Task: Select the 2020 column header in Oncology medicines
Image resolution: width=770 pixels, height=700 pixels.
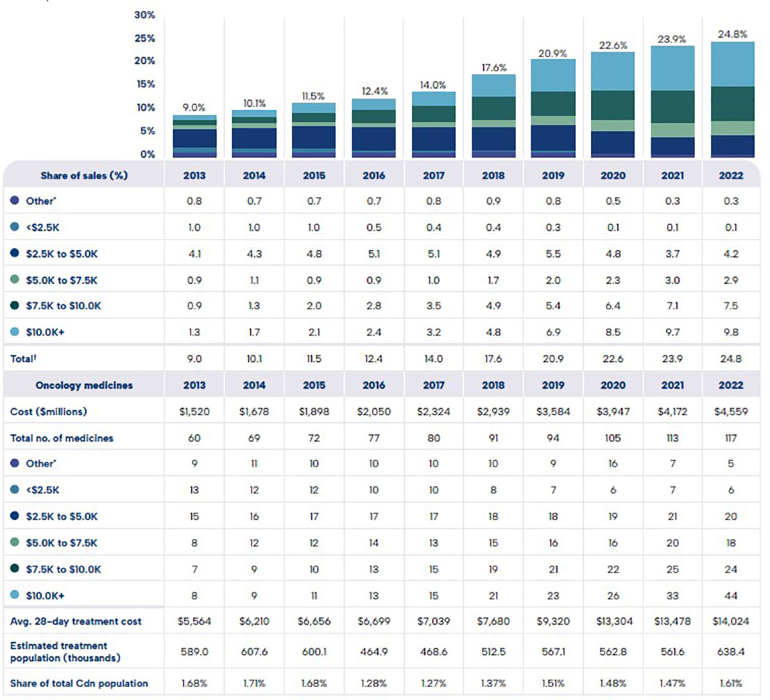Action: (x=613, y=385)
